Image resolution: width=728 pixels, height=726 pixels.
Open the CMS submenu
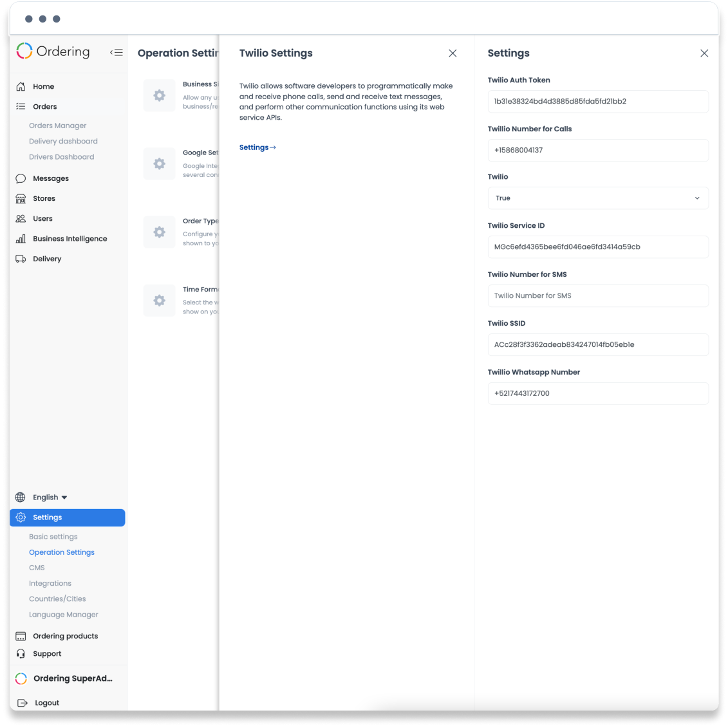coord(37,568)
